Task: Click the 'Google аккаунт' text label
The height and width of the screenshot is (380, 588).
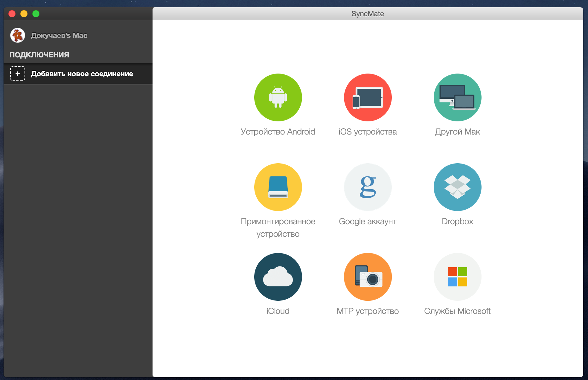Action: click(368, 222)
